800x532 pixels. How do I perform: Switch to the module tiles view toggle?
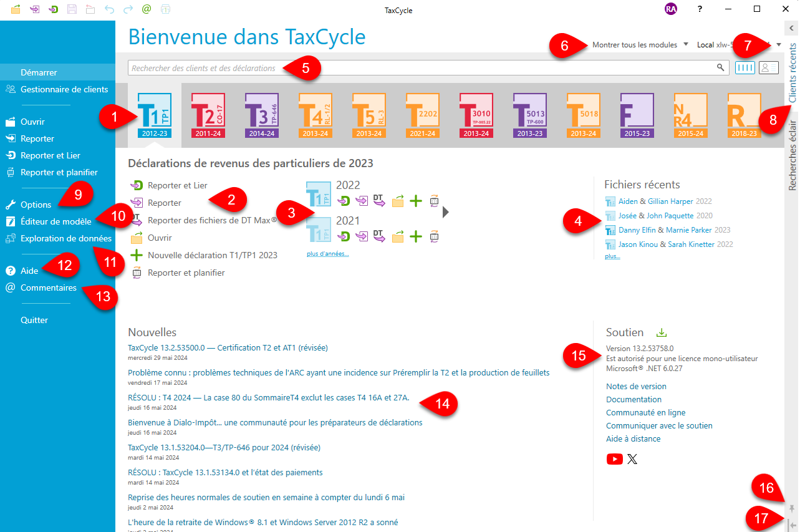[x=745, y=67]
